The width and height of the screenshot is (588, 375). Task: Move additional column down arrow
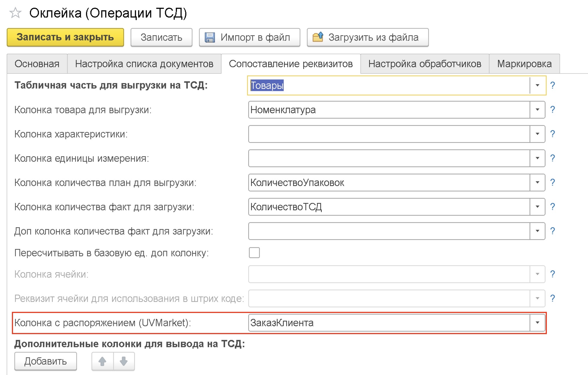tap(124, 361)
